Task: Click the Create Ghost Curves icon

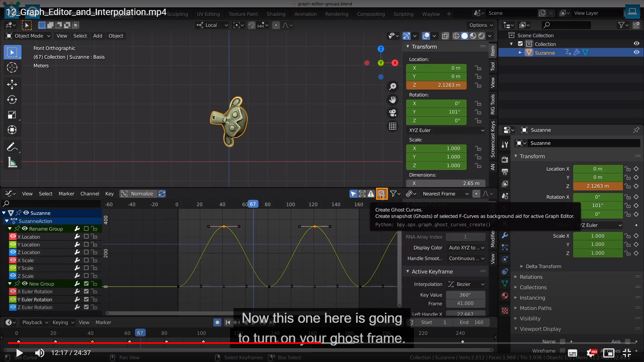Action: click(381, 194)
